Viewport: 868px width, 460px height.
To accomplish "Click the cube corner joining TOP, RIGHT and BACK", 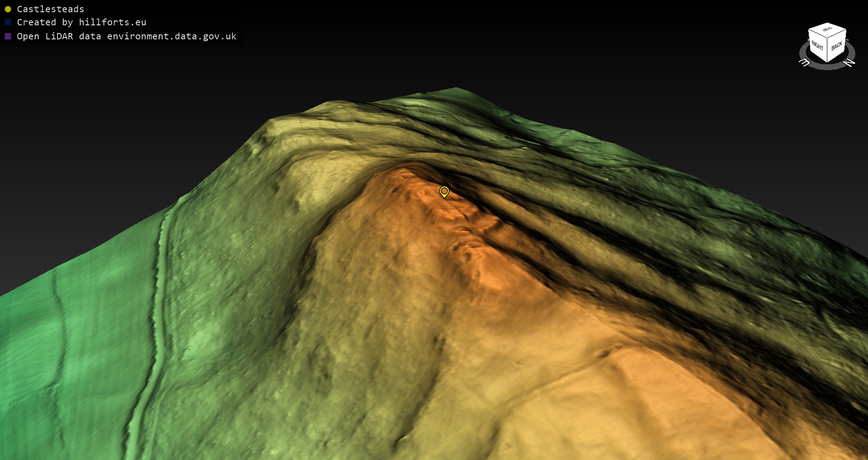I will pos(827,39).
